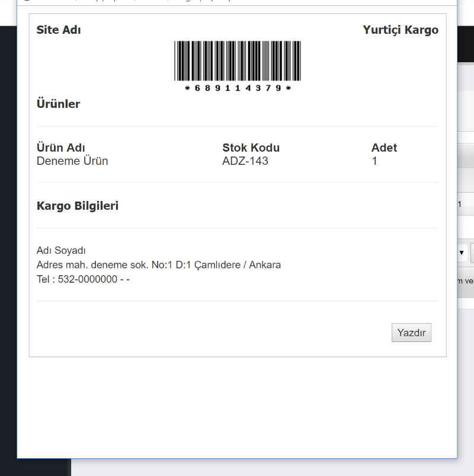This screenshot has height=476, width=474.
Task: Select the 'Deneme Ürün' product name
Action: coord(72,161)
